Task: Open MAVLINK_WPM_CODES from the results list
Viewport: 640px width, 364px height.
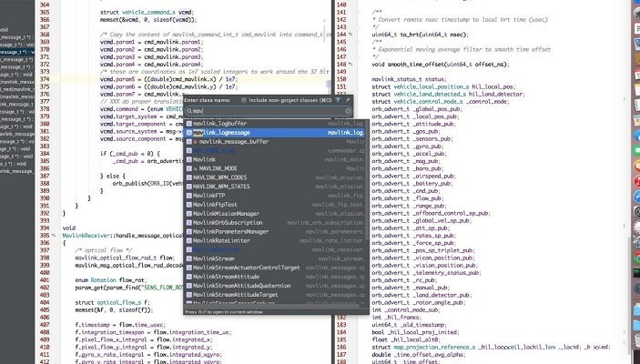Action: (276, 177)
